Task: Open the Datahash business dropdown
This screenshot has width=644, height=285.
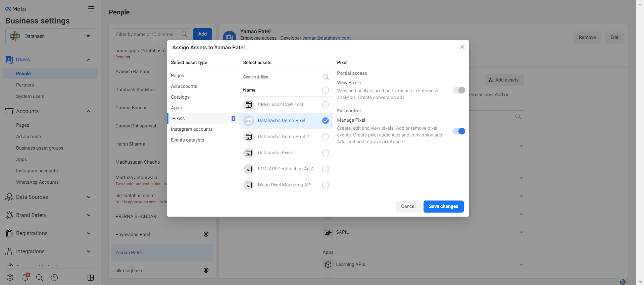Action: coord(50,36)
